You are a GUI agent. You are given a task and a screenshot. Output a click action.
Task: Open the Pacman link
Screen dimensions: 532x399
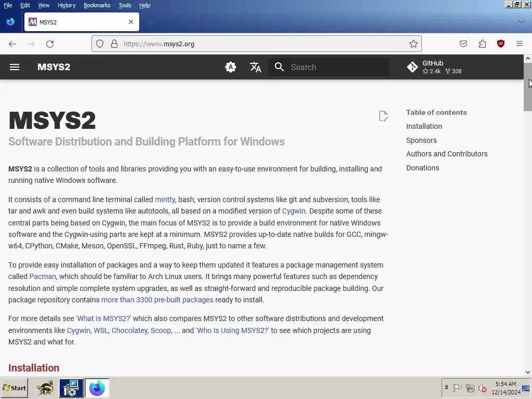[43, 276]
